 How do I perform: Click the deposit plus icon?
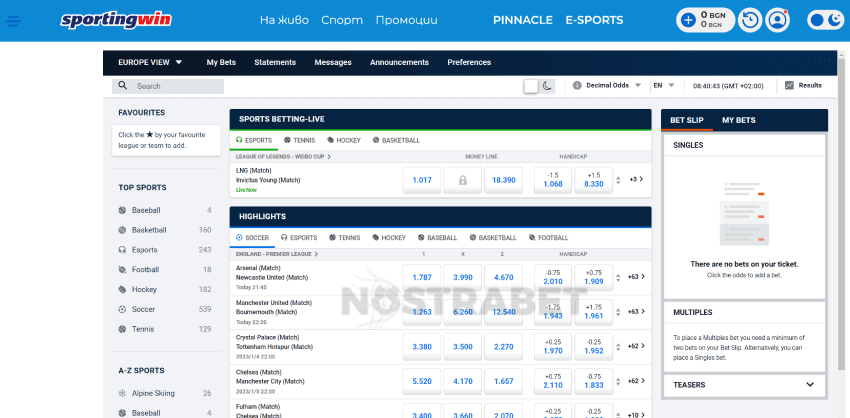click(687, 21)
